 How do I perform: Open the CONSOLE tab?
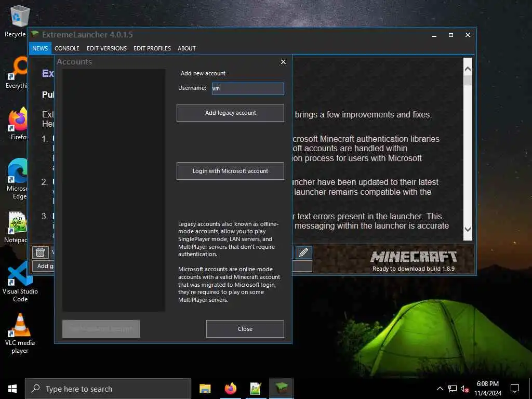pos(67,48)
